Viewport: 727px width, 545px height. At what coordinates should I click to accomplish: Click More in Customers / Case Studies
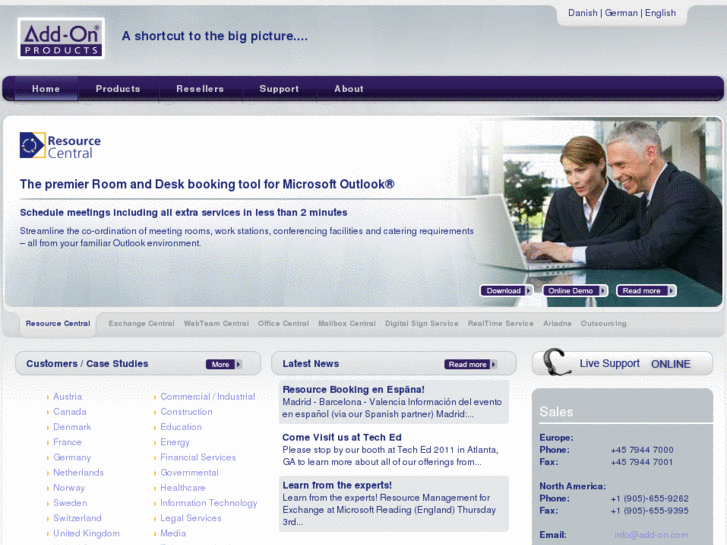click(224, 364)
